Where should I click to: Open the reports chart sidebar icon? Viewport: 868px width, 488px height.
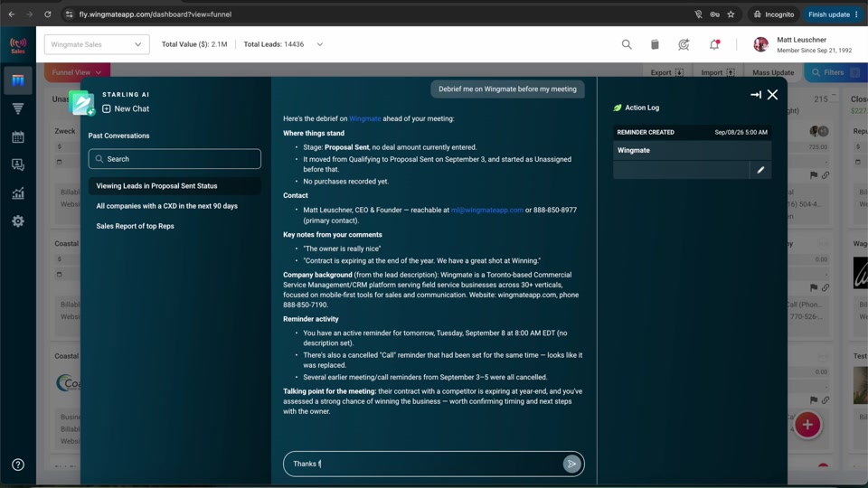tap(18, 193)
